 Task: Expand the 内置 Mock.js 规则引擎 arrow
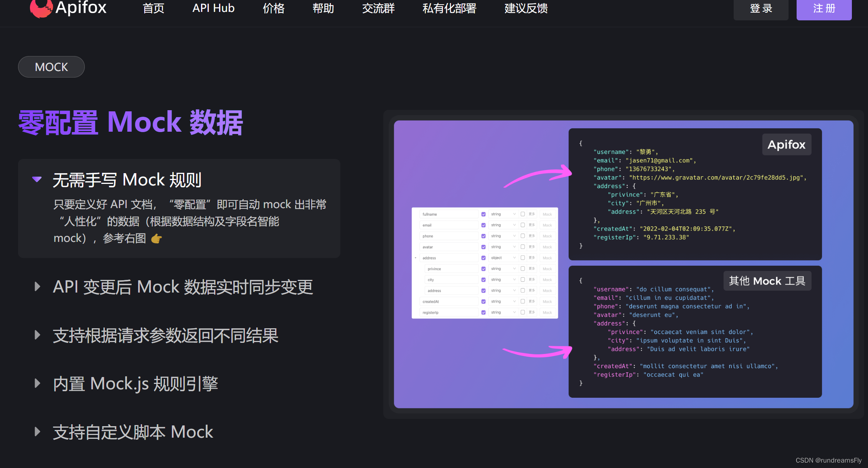pos(37,383)
